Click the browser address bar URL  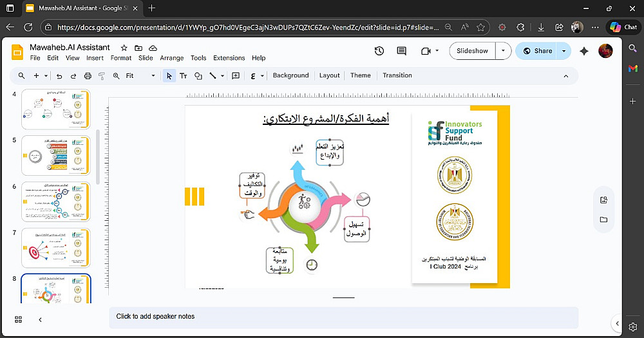pyautogui.click(x=248, y=28)
